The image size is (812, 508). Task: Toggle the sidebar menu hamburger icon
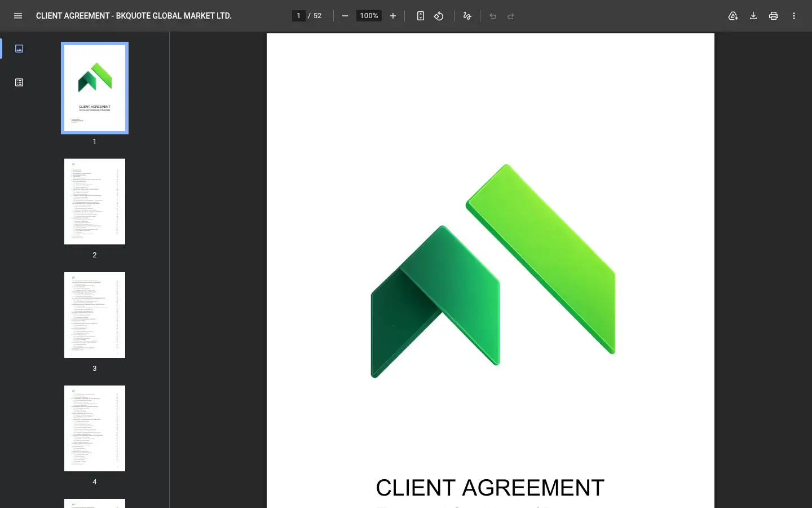tap(18, 16)
